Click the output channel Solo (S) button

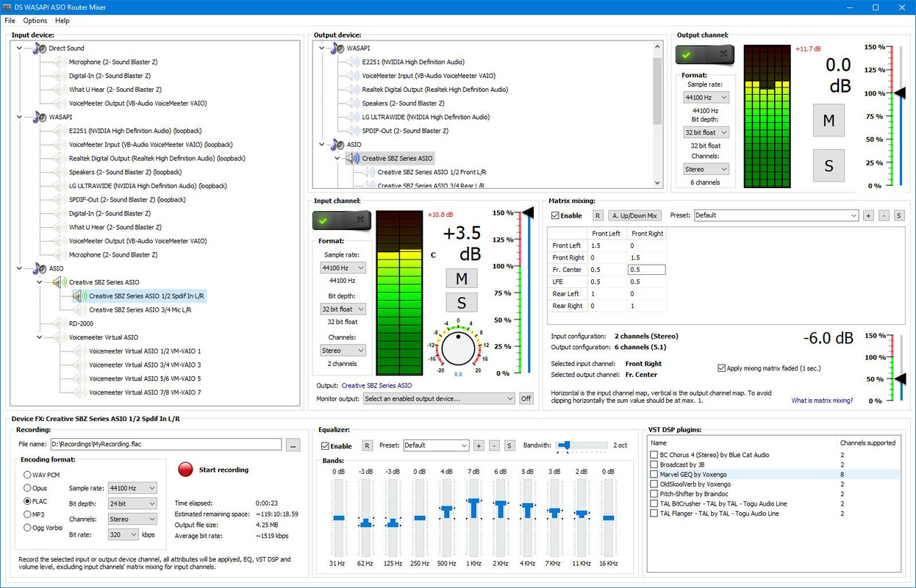(x=829, y=165)
